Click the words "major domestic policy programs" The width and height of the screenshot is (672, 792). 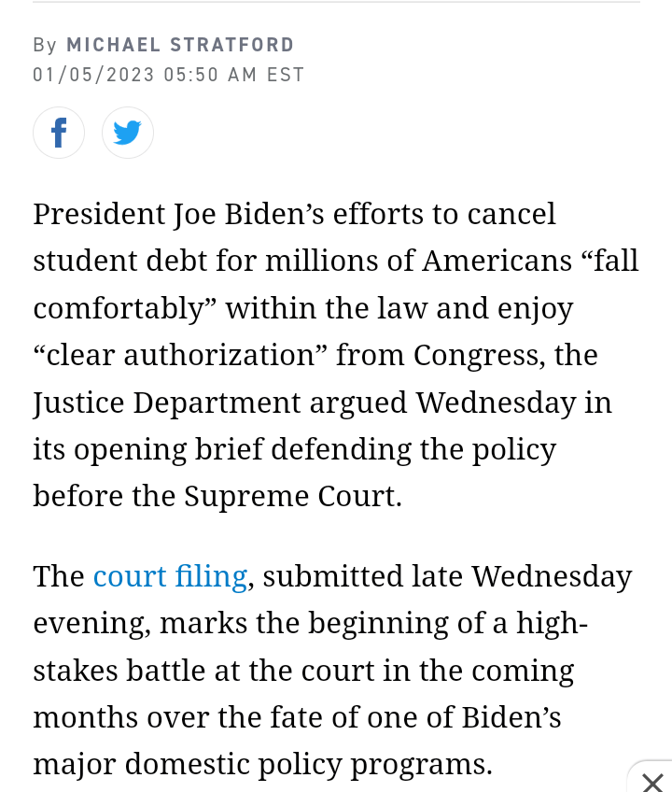(261, 765)
